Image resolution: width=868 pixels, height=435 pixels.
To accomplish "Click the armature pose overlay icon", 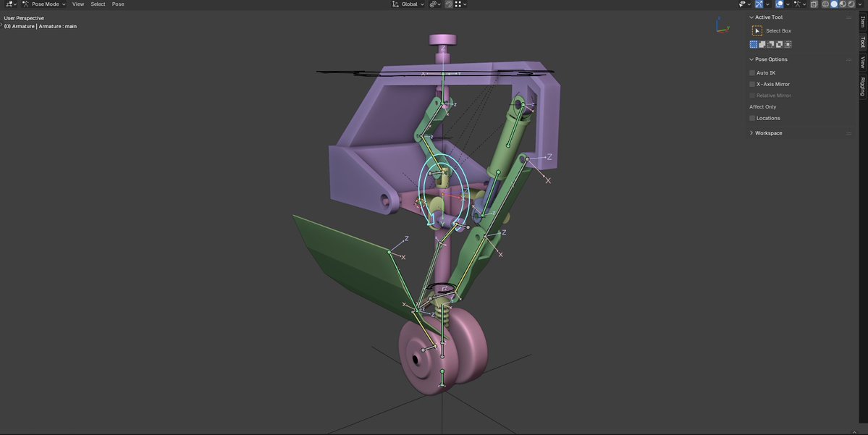I will point(796,4).
